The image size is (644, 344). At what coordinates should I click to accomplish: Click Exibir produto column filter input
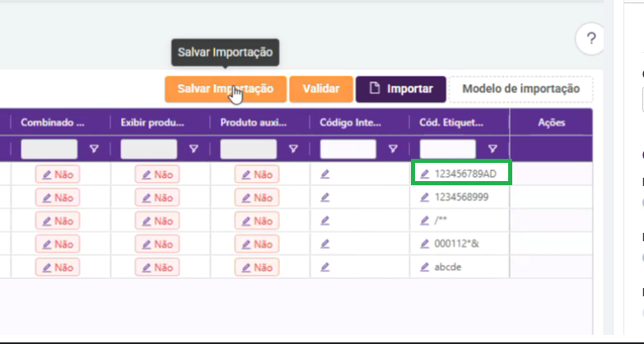[149, 149]
